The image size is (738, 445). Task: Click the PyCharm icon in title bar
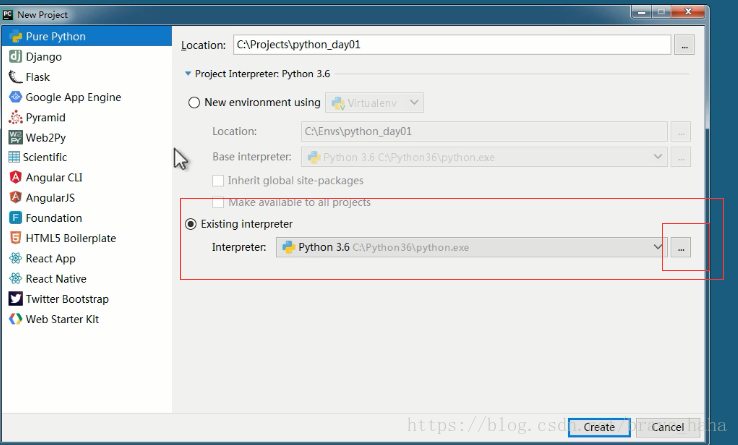[8, 15]
